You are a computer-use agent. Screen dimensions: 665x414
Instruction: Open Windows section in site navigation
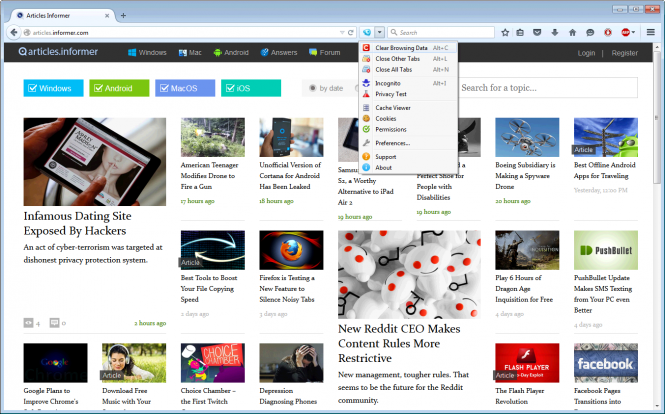[x=147, y=53]
